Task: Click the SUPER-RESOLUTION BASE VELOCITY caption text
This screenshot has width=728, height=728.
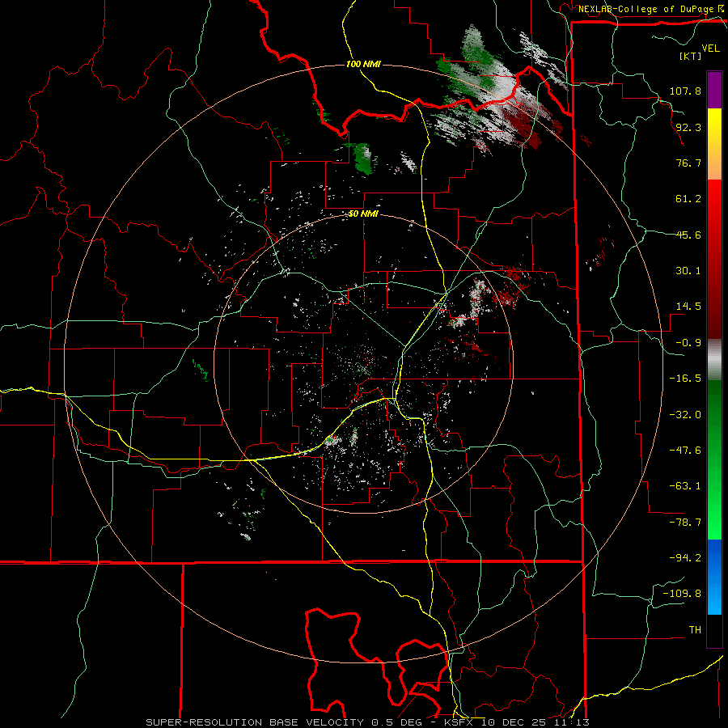Action: tap(255, 722)
